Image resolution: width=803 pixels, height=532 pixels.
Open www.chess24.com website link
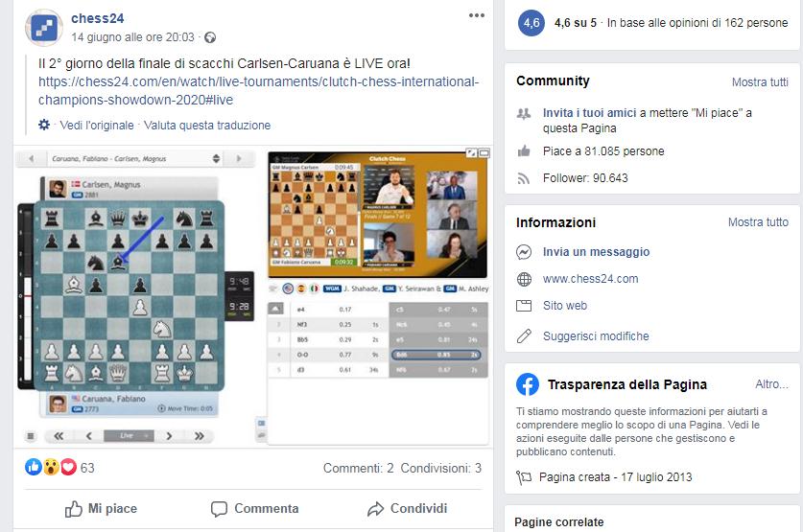click(590, 279)
